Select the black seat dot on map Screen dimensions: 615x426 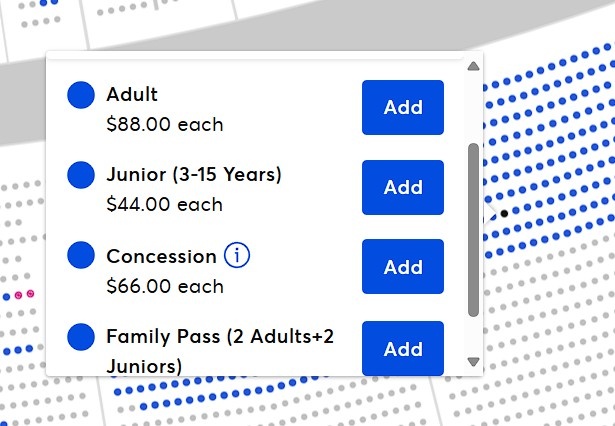click(504, 213)
